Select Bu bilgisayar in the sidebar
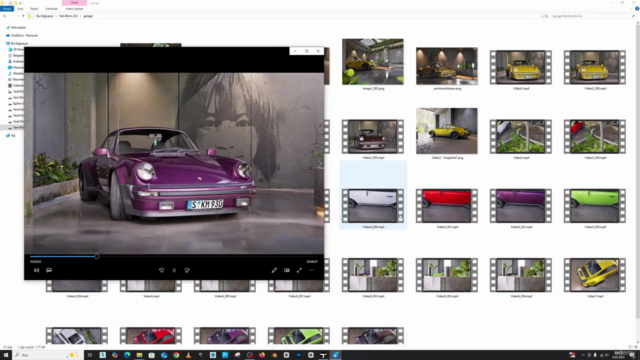The width and height of the screenshot is (640, 360). tap(17, 43)
